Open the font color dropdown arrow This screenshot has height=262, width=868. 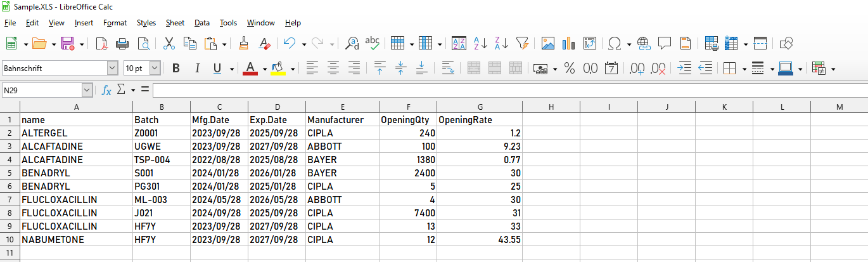pos(264,69)
